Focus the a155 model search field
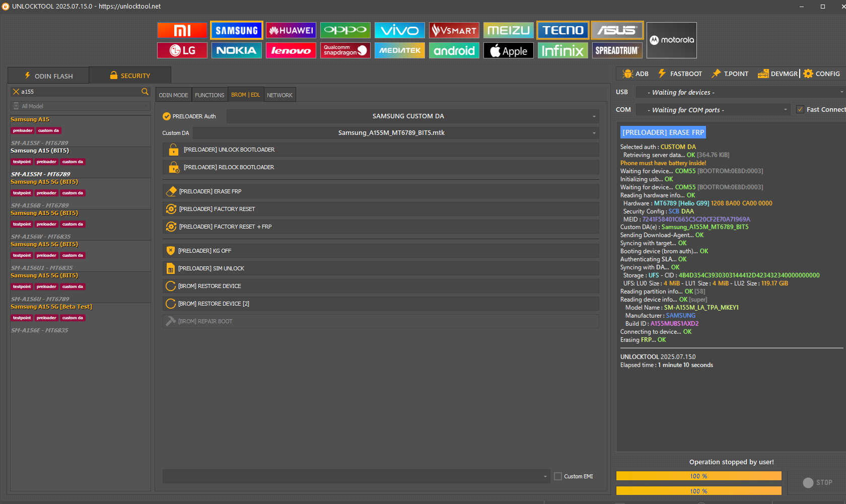The image size is (846, 504). tap(81, 92)
